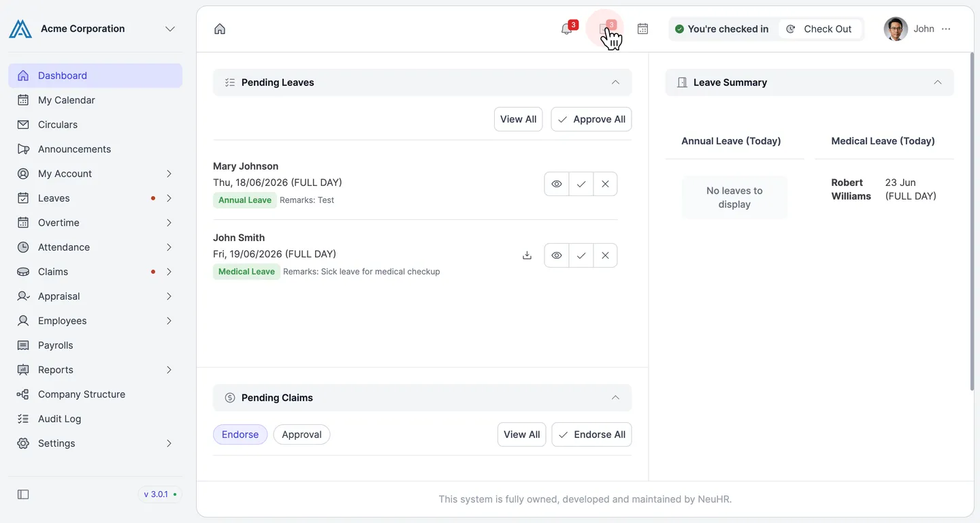Click the v 3.0.1 version badge
The image size is (980, 523).
[x=160, y=494]
